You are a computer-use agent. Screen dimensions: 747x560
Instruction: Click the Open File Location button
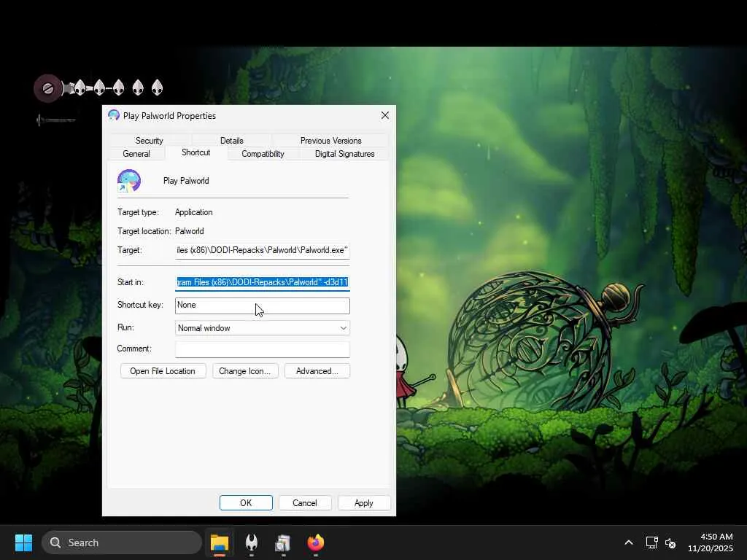163,371
